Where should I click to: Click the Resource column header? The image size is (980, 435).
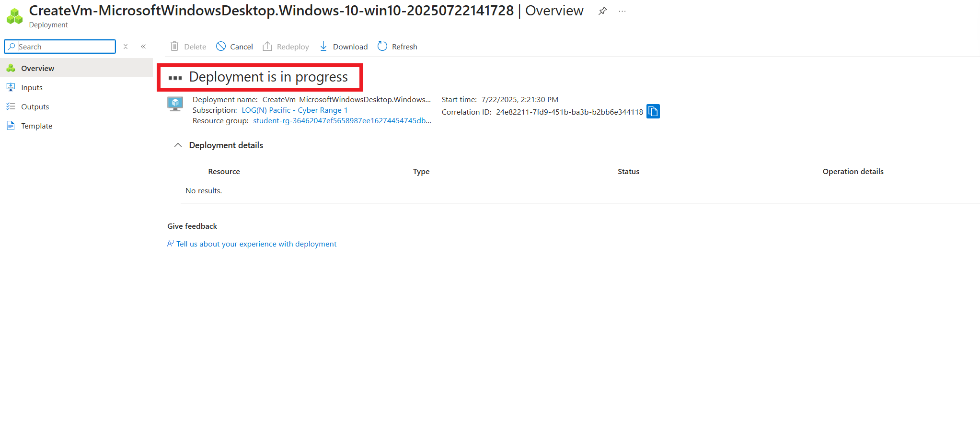tap(224, 171)
